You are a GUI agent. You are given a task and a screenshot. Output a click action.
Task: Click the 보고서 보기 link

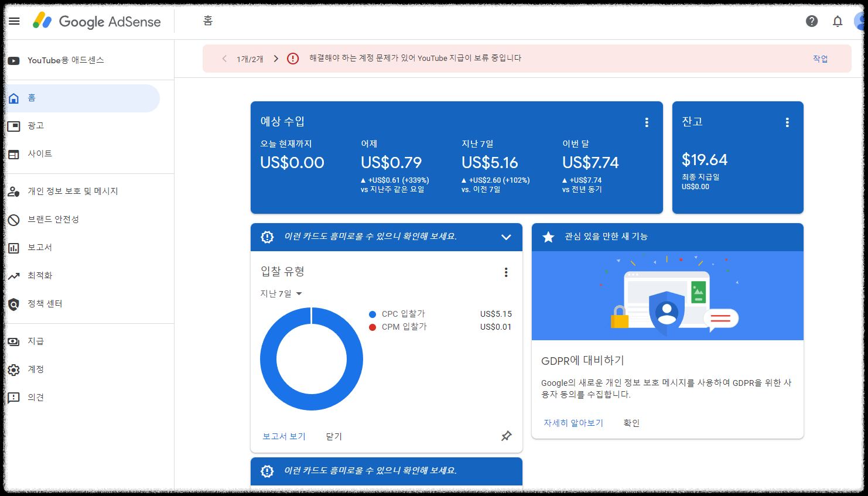pyautogui.click(x=284, y=436)
